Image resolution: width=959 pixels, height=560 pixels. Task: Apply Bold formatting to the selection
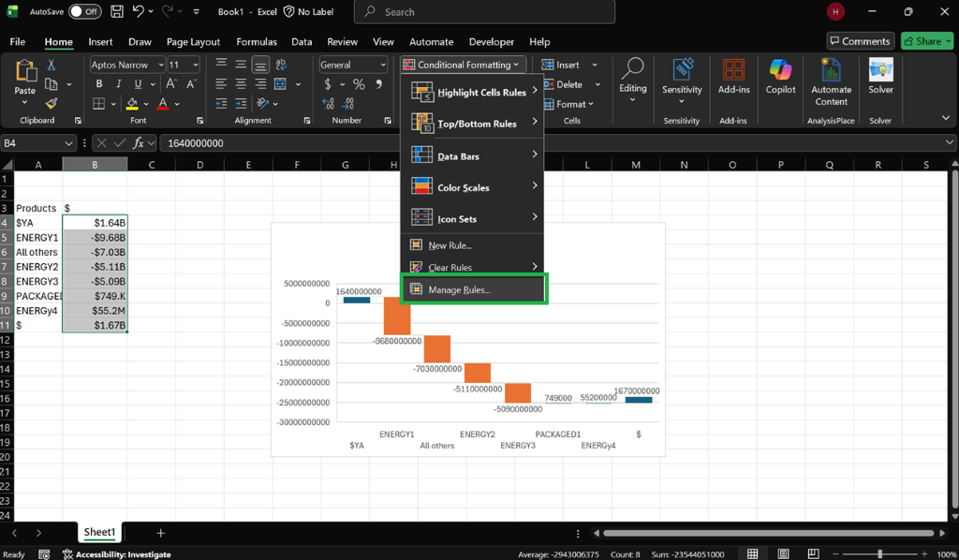pyautogui.click(x=99, y=83)
